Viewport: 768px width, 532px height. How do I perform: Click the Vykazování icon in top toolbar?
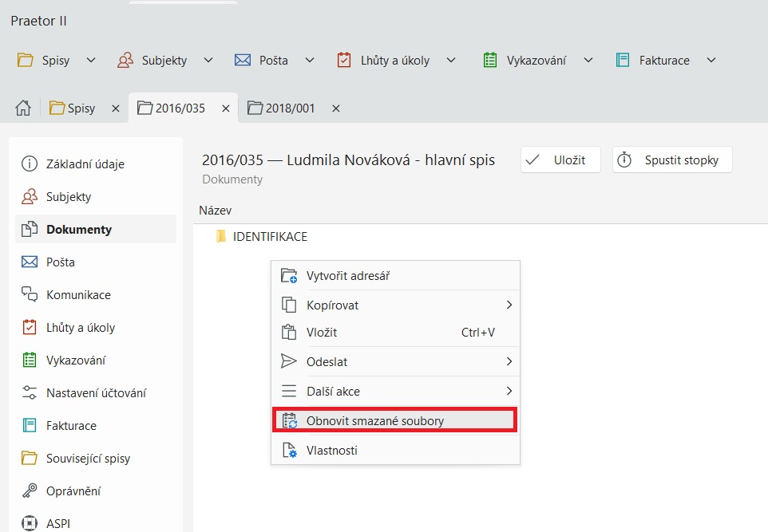(x=490, y=60)
